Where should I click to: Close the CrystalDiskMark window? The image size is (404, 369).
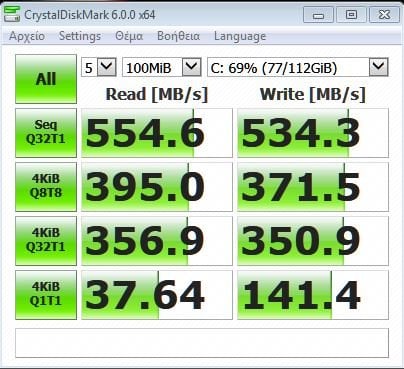pyautogui.click(x=384, y=15)
